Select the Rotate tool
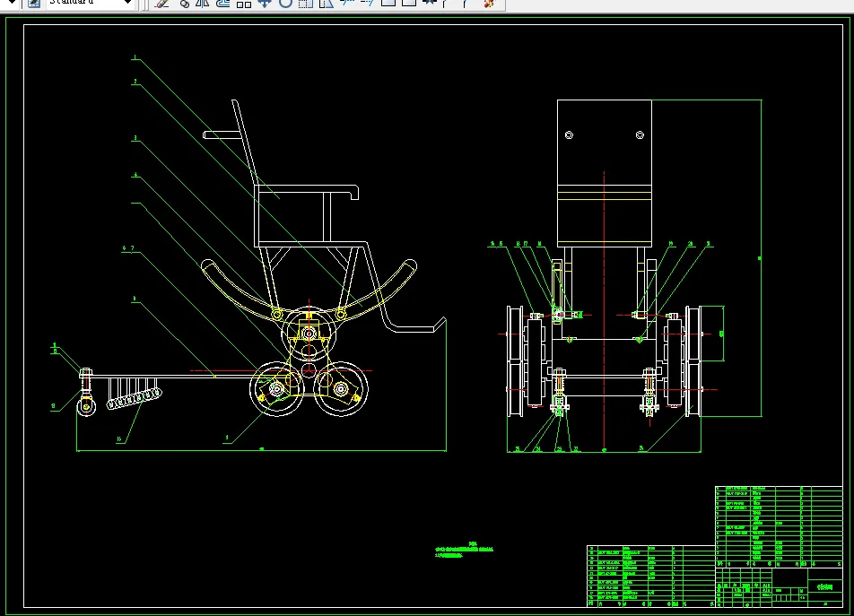854x616 pixels. (x=285, y=4)
